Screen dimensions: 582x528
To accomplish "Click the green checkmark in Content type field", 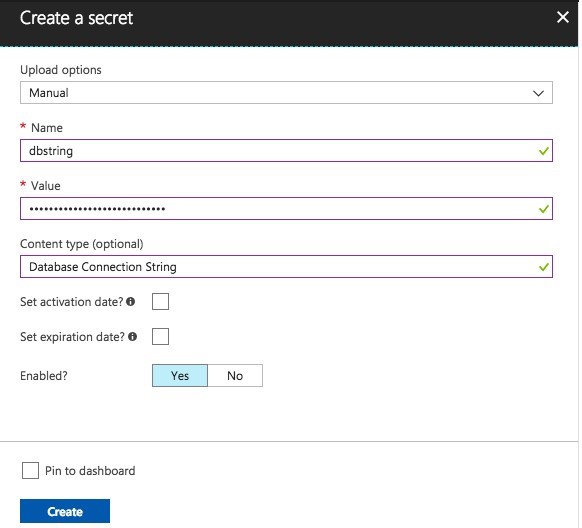I will point(544,267).
